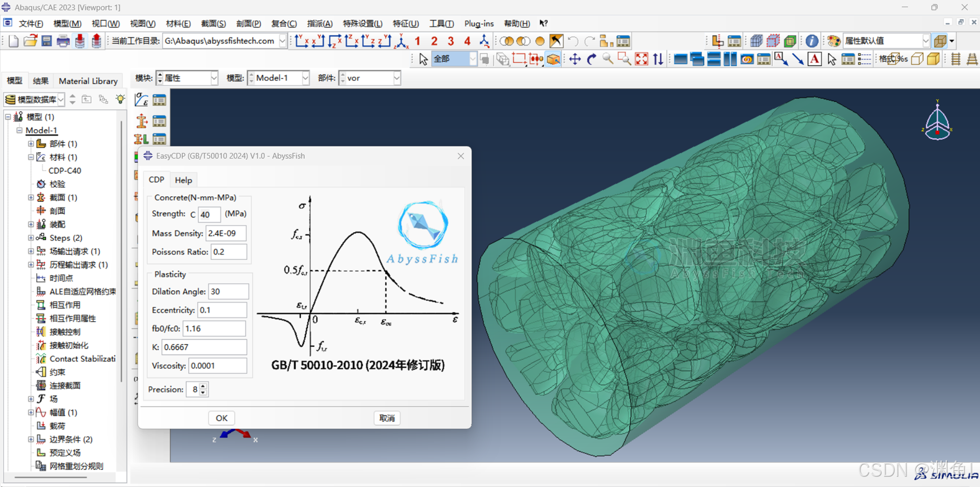Click the create material icon
Screen dimensions: 980x487
point(142,101)
